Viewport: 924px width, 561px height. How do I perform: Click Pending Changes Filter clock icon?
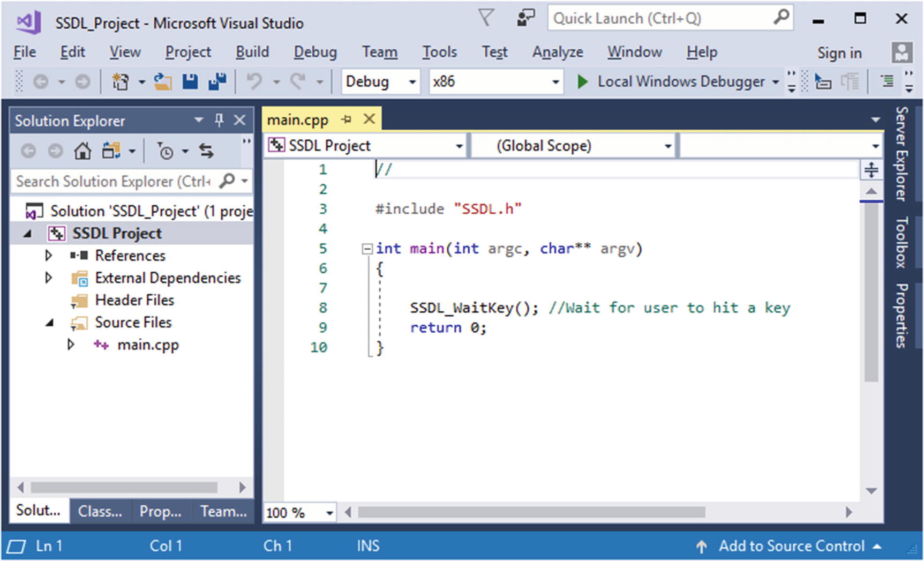pos(165,152)
